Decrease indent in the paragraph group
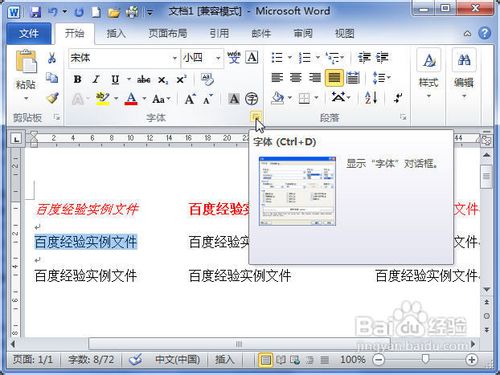This screenshot has width=500, height=375. [x=364, y=58]
